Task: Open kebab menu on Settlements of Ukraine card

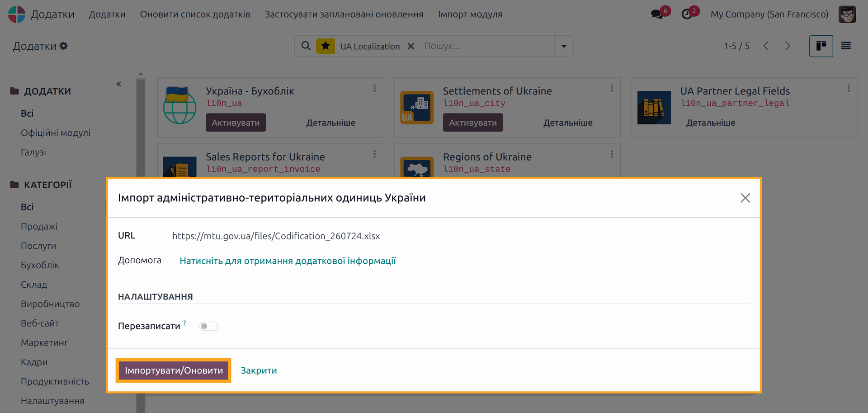Action: [x=612, y=88]
